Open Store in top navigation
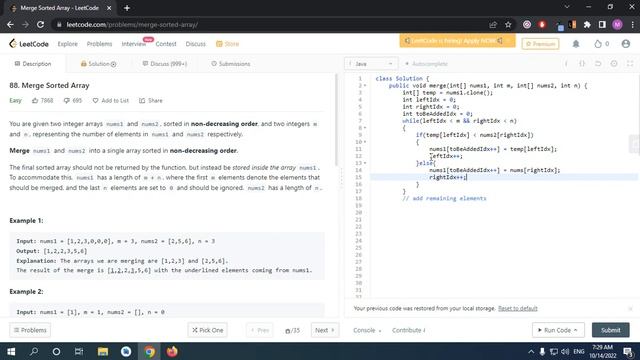 [x=227, y=44]
